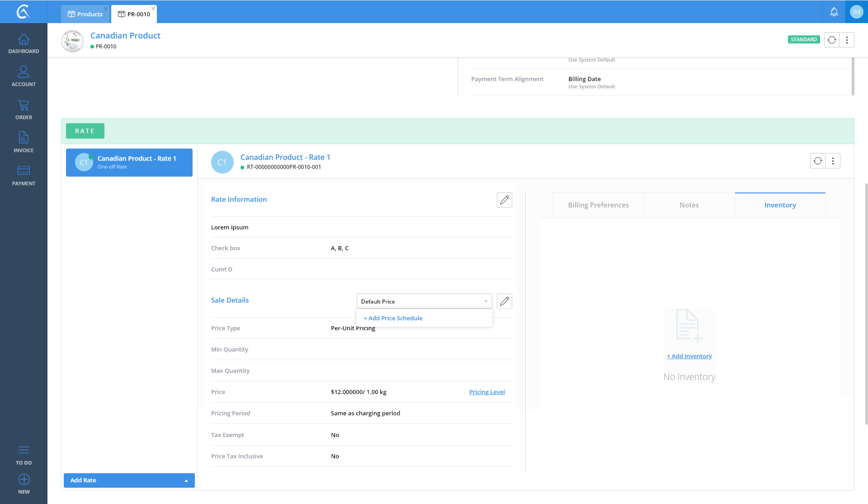Open the product header kebab menu
This screenshot has height=504, width=868.
click(x=847, y=40)
